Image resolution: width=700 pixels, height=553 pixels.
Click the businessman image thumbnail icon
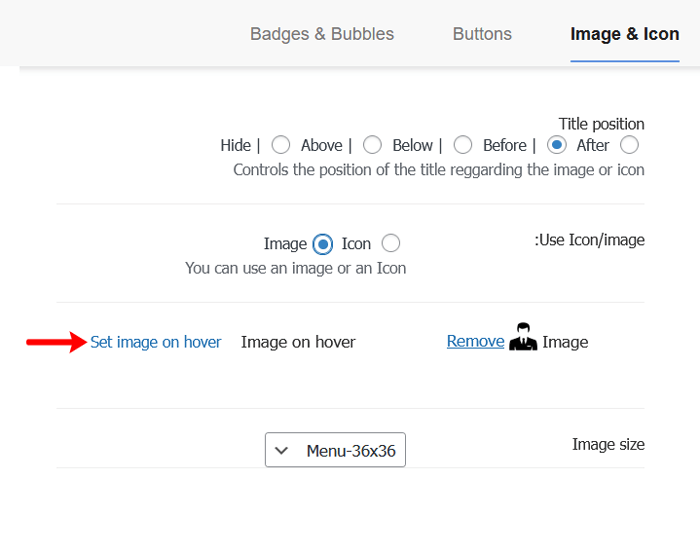tap(523, 339)
